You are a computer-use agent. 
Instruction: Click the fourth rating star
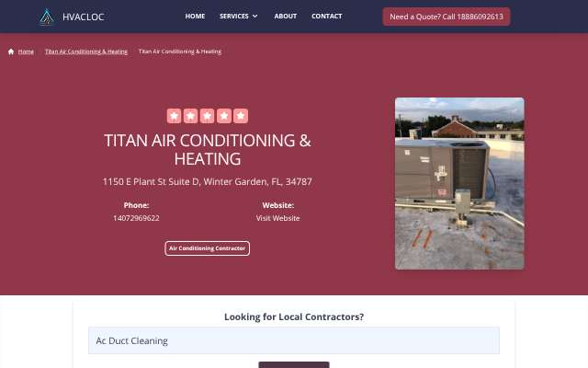click(x=224, y=116)
